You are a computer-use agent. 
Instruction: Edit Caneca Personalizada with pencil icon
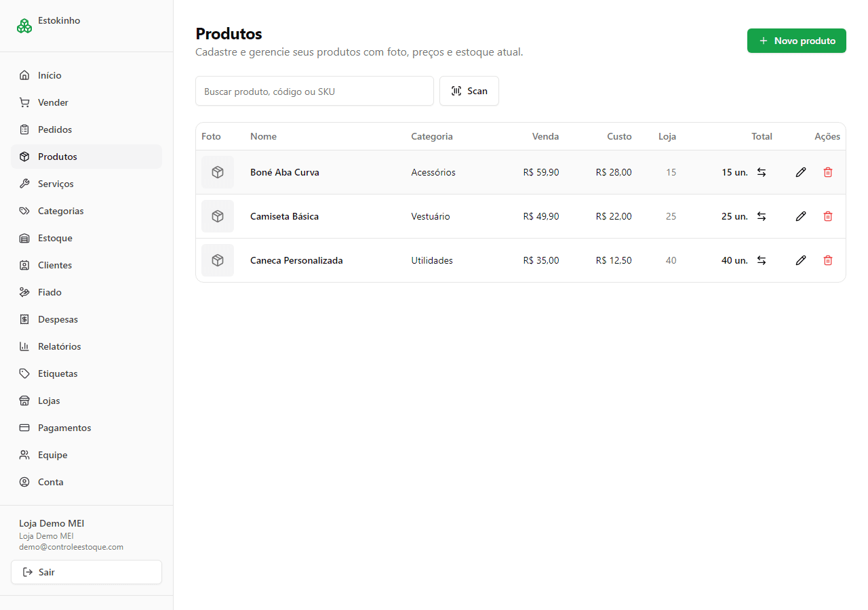pyautogui.click(x=801, y=260)
